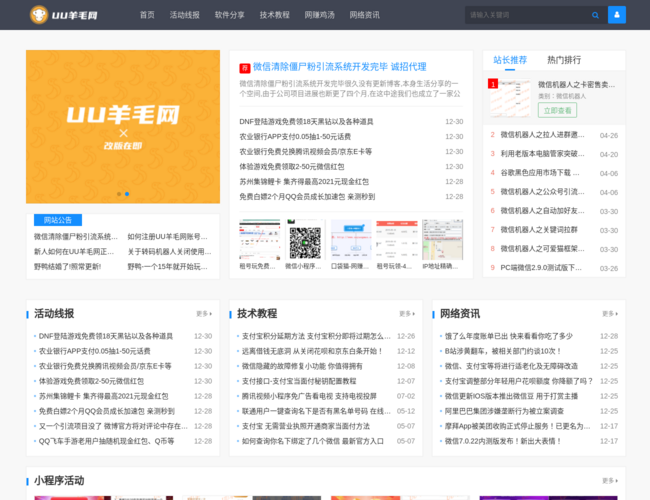Open ranked item 微信机器人之公众号引流

(542, 192)
